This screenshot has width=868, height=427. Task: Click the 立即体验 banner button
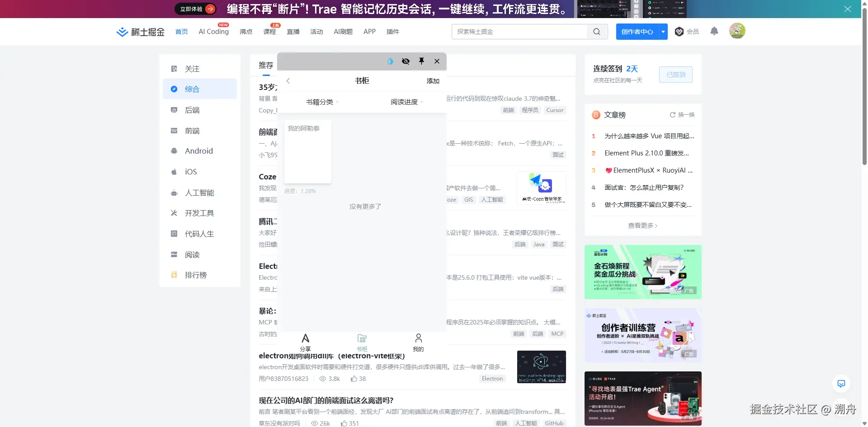[x=196, y=9]
